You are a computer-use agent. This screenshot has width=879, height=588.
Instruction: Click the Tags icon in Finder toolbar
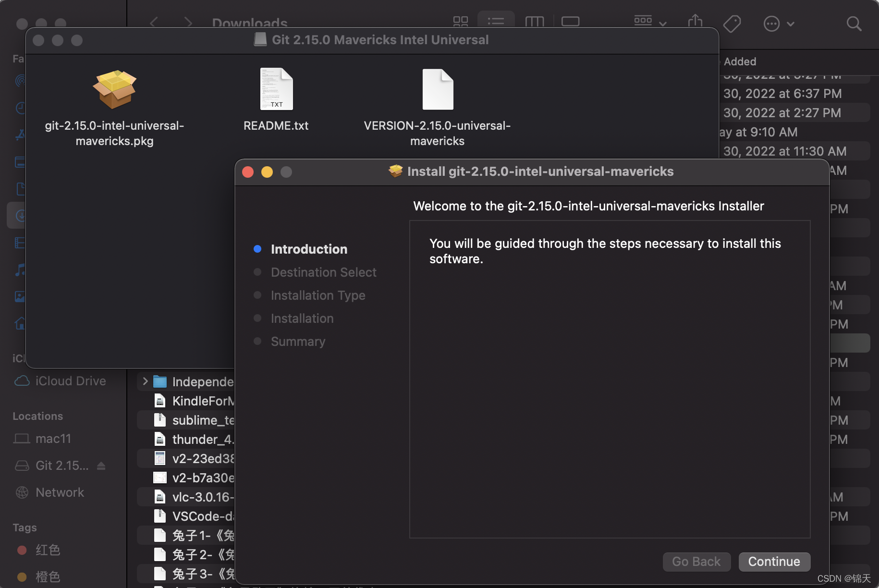pos(732,24)
